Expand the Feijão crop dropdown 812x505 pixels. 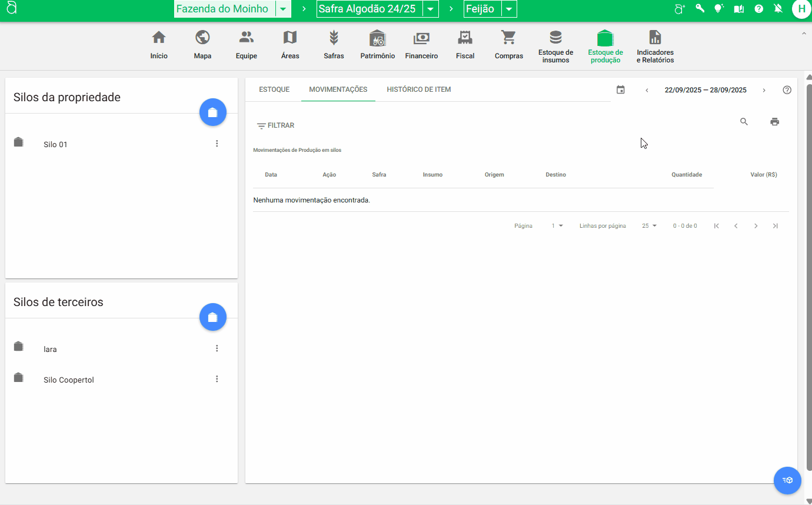[x=509, y=9]
